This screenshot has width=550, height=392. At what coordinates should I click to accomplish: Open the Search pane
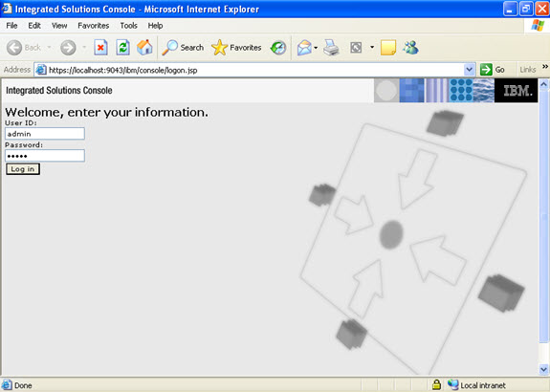point(183,48)
